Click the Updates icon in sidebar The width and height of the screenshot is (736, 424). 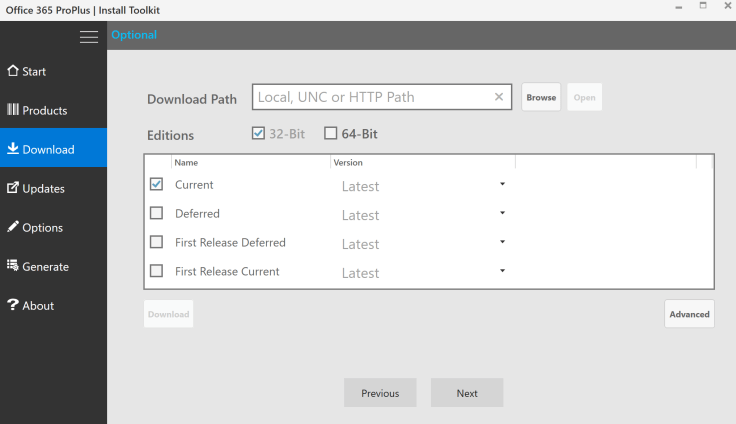tap(13, 188)
